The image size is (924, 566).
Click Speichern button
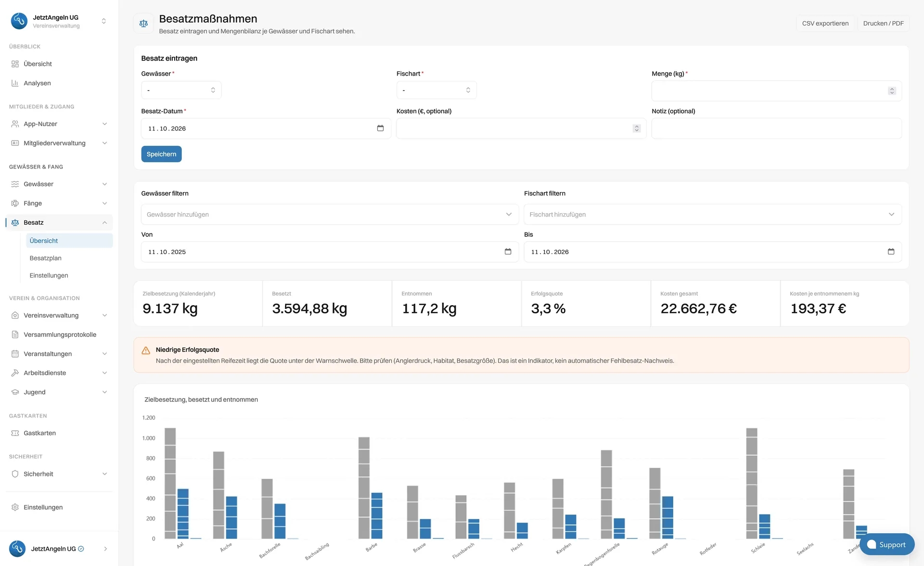pos(161,154)
